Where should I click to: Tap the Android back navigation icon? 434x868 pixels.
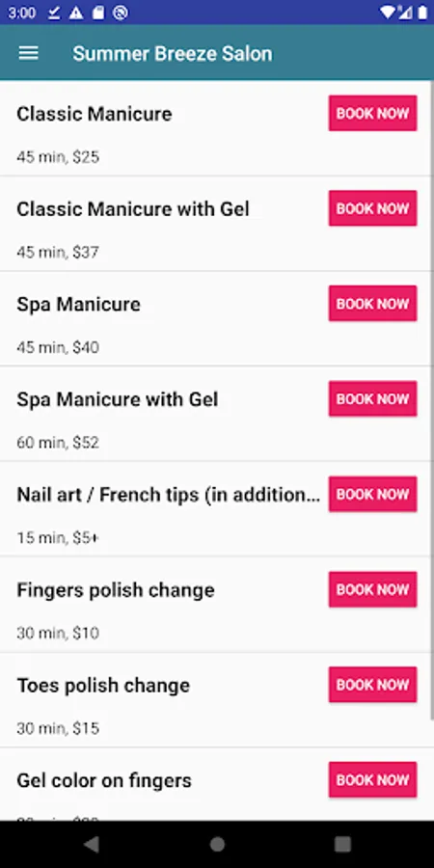[x=92, y=844]
